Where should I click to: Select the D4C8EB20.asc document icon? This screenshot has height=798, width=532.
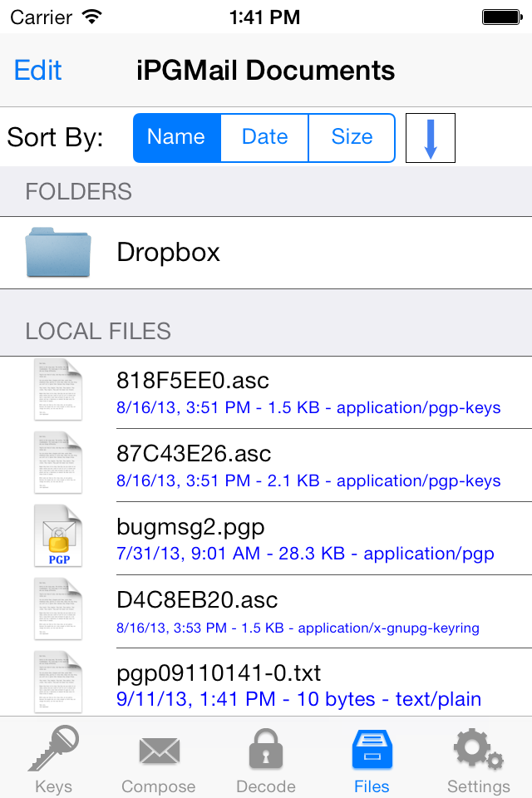58,611
